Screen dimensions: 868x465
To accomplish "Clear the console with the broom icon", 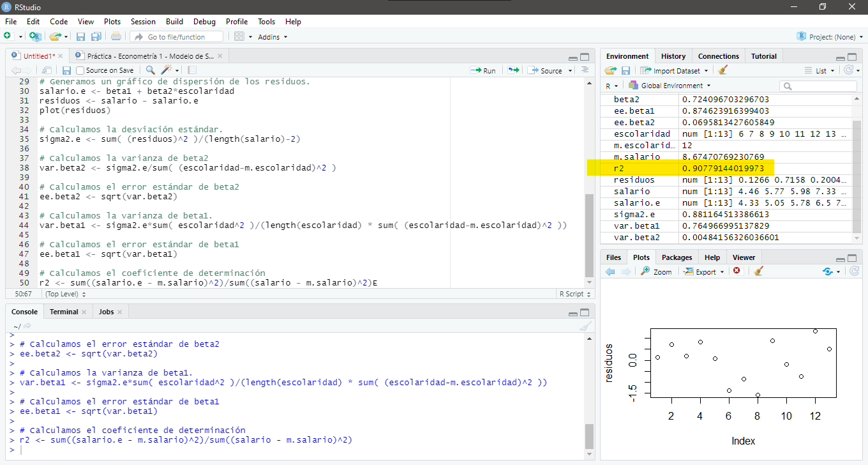I will coord(585,326).
